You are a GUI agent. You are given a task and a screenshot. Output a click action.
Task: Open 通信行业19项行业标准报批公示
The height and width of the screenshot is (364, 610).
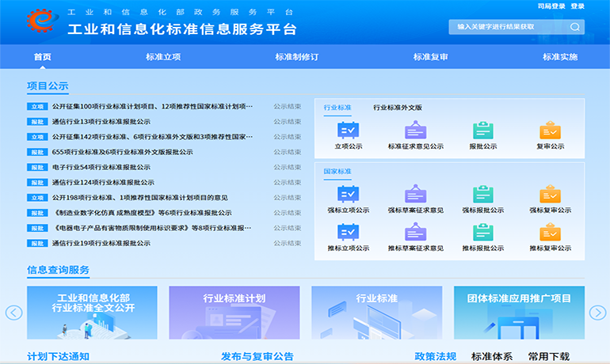[101, 243]
